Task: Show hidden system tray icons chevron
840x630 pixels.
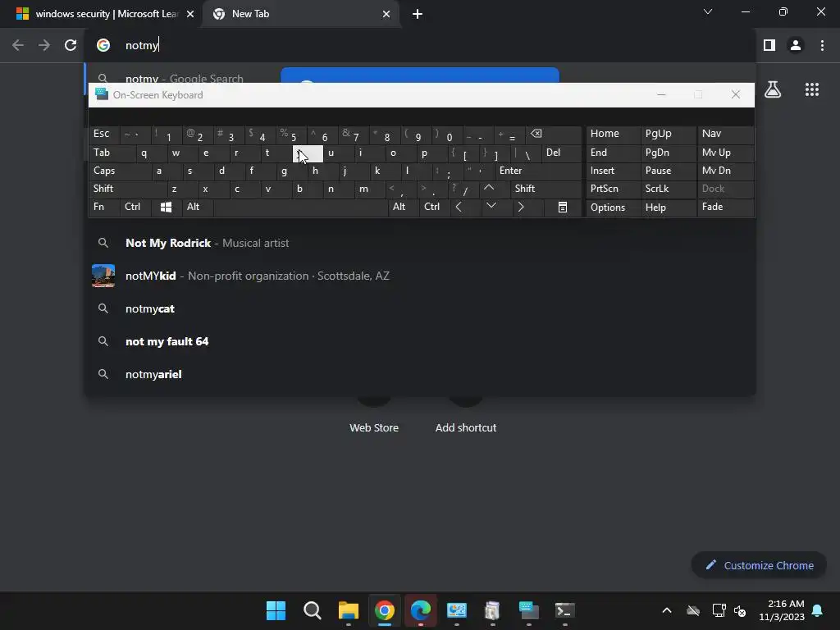Action: point(666,610)
